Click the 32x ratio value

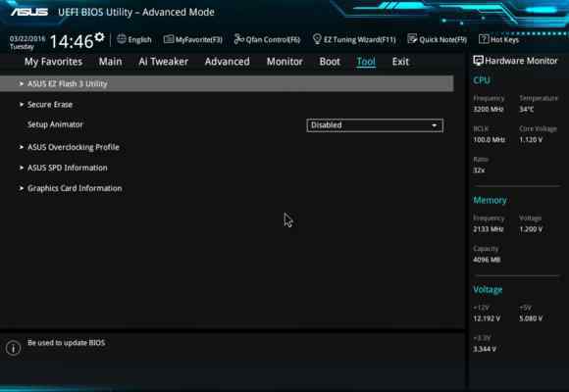tap(479, 171)
